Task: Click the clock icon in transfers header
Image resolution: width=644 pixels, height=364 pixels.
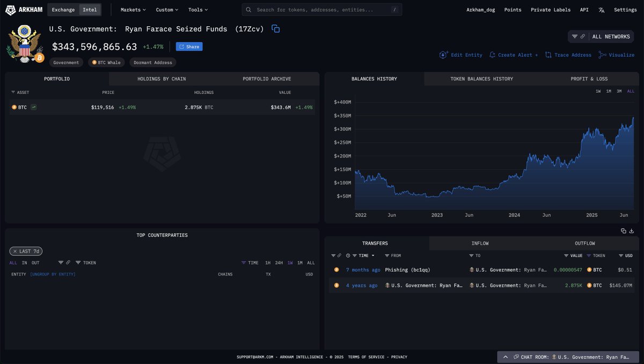Action: [348, 256]
